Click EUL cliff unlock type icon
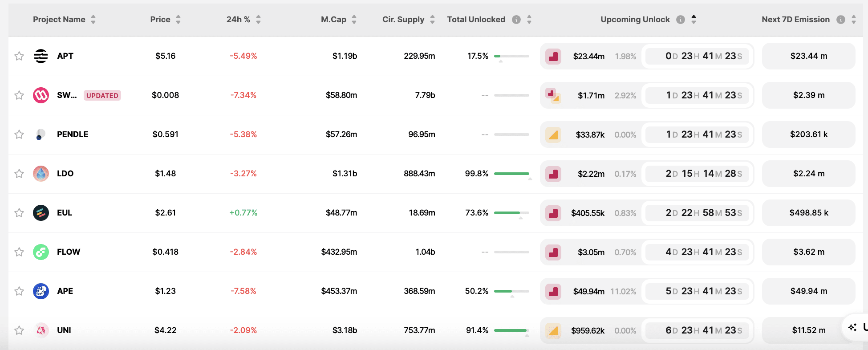 [553, 213]
